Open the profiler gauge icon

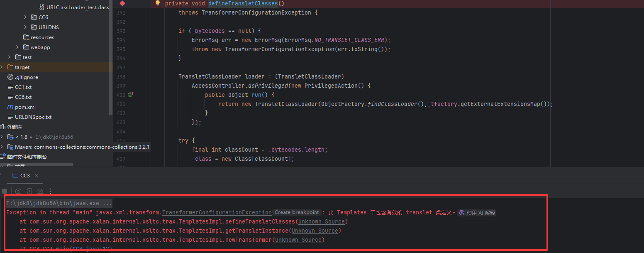pos(40,191)
